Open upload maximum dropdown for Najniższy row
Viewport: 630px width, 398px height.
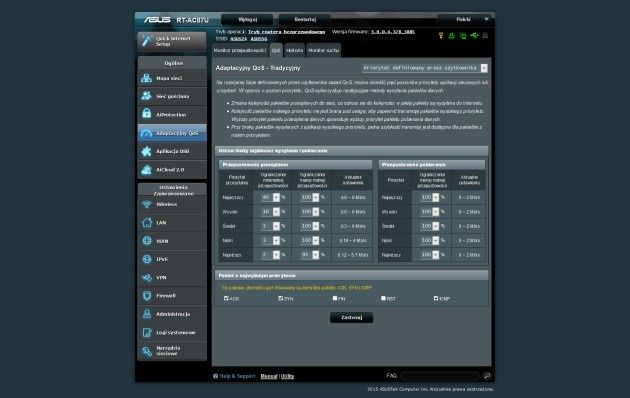tap(310, 255)
